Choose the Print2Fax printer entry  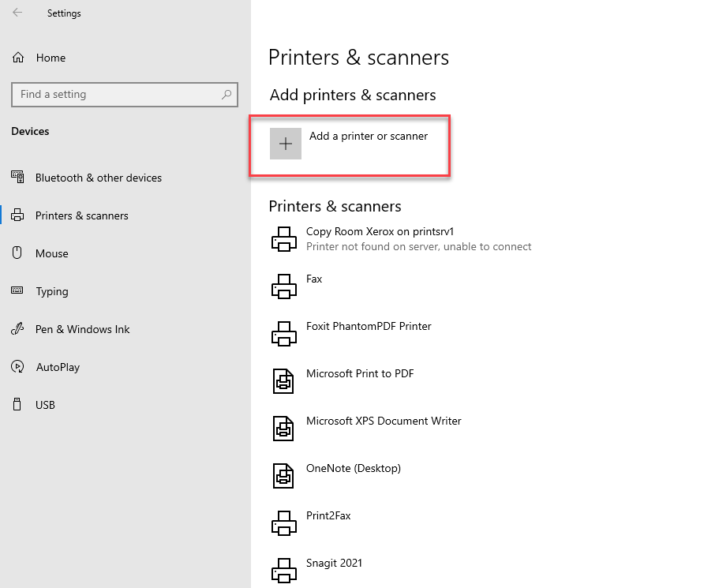point(328,515)
